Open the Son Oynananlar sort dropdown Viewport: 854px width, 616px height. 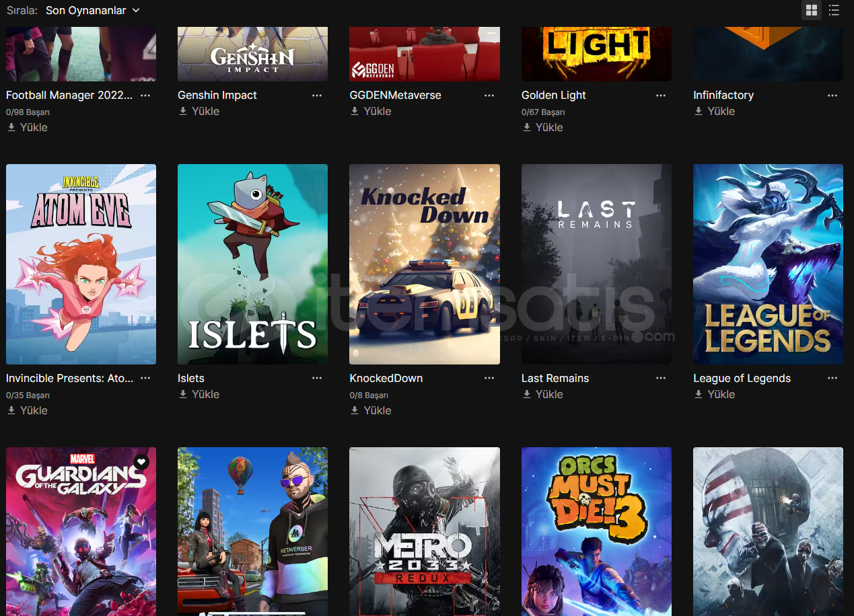pyautogui.click(x=93, y=10)
